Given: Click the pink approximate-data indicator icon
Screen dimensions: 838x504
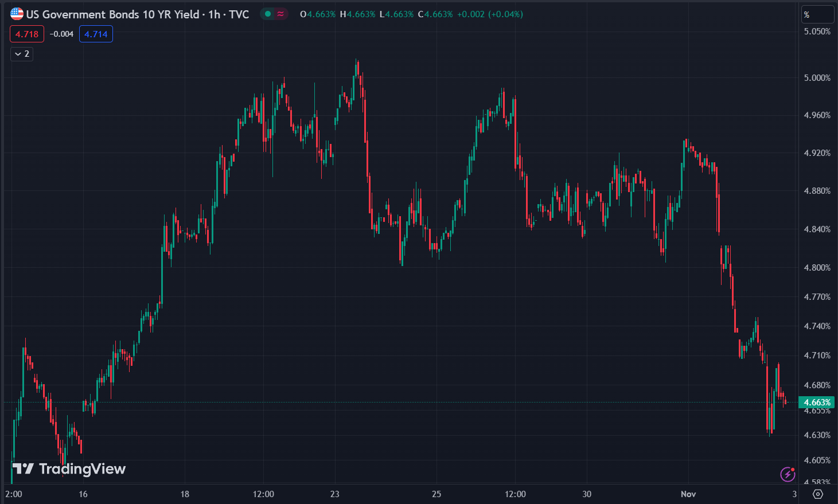Looking at the screenshot, I should (280, 14).
